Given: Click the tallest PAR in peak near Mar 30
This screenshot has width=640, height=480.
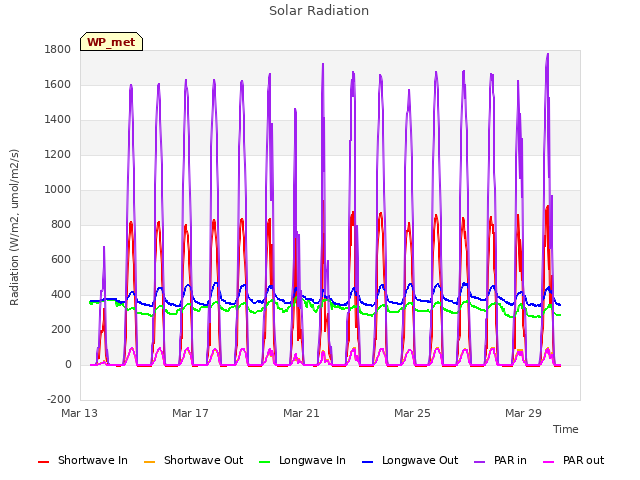Looking at the screenshot, I should [547, 55].
